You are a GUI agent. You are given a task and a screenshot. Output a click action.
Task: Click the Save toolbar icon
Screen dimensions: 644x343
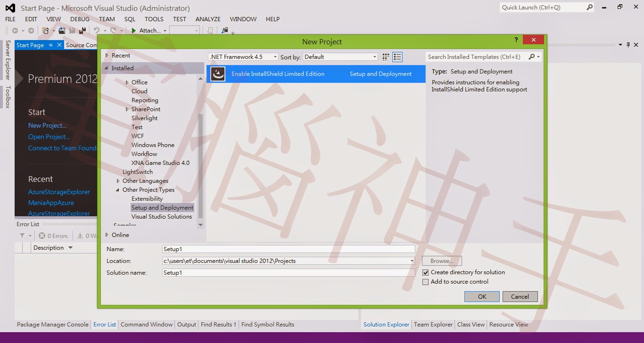[72, 31]
